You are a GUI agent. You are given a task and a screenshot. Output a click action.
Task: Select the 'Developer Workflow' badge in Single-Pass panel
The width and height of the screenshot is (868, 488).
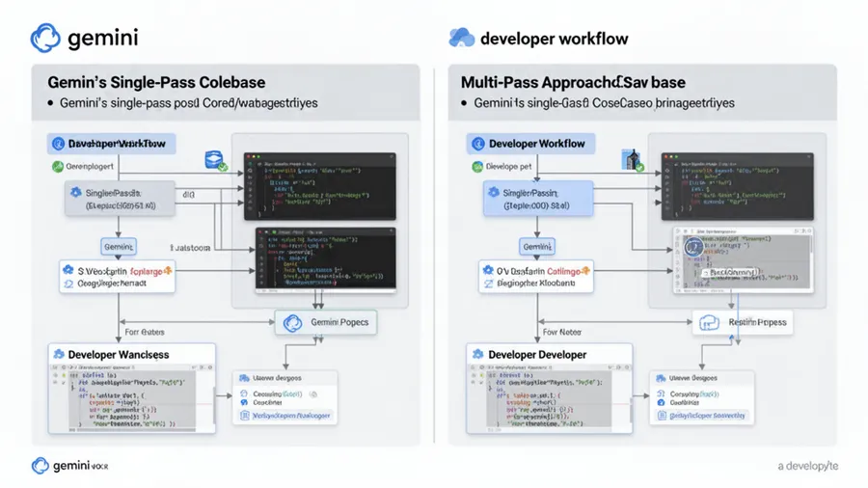click(111, 144)
